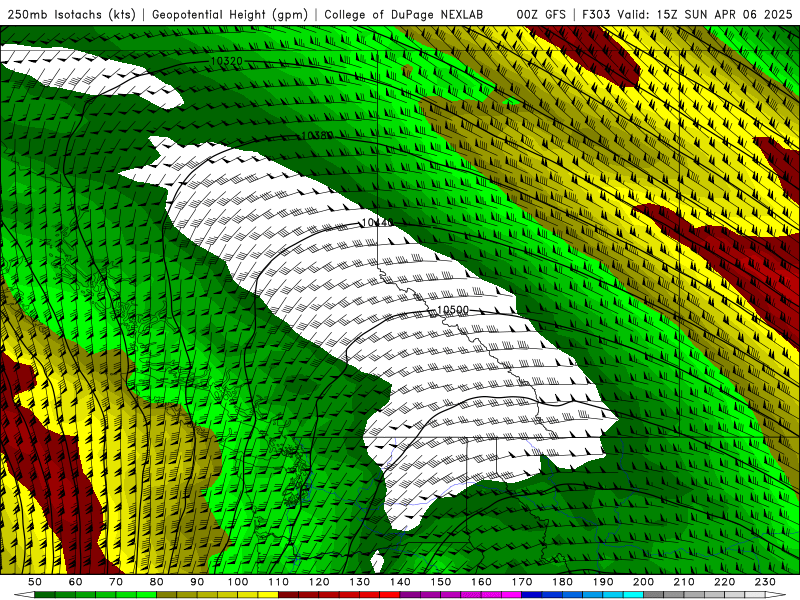Click the 220 value on the color scale
This screenshot has width=800, height=600.
tap(724, 582)
